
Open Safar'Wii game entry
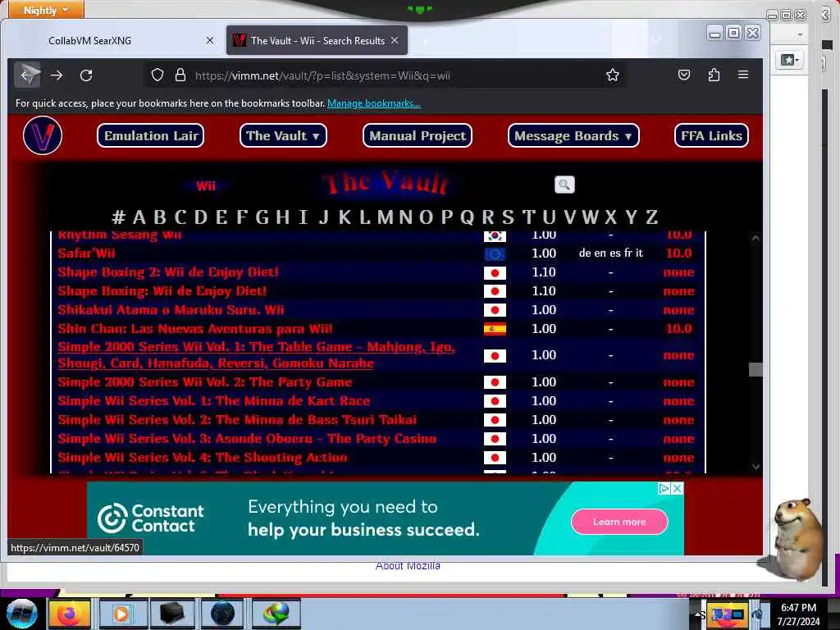coord(86,253)
